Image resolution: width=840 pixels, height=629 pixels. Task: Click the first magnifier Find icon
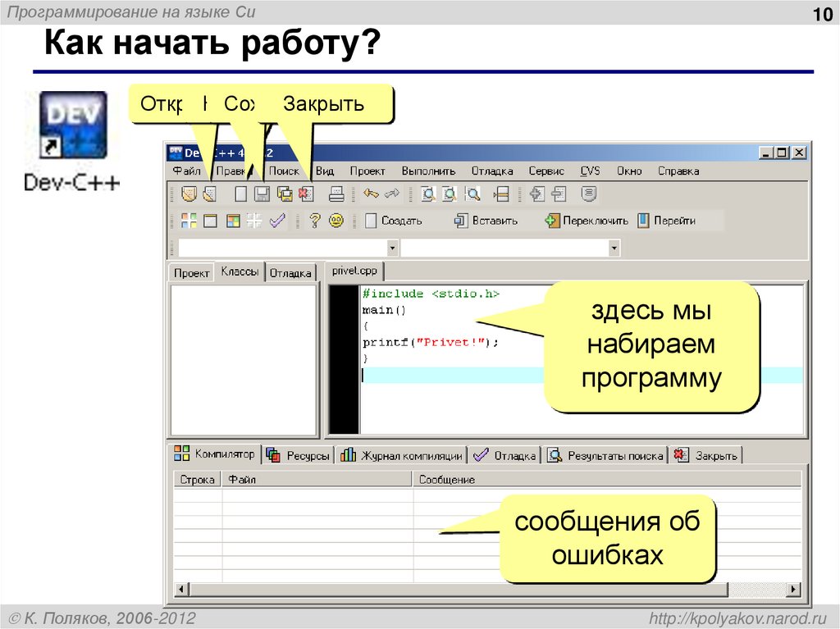click(427, 194)
